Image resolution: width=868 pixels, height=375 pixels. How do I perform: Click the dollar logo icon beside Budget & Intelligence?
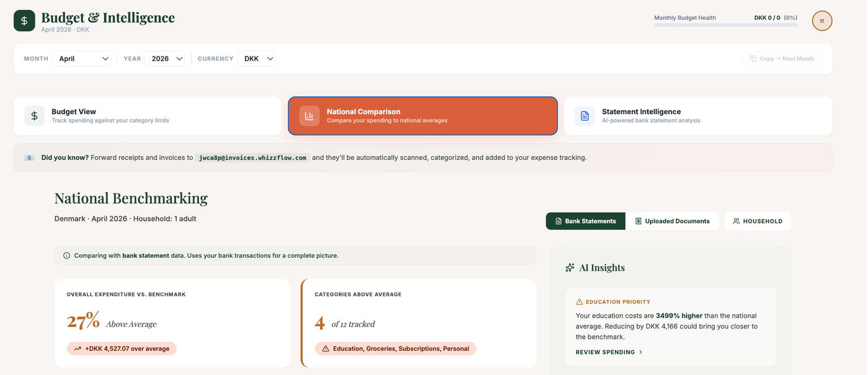23,19
